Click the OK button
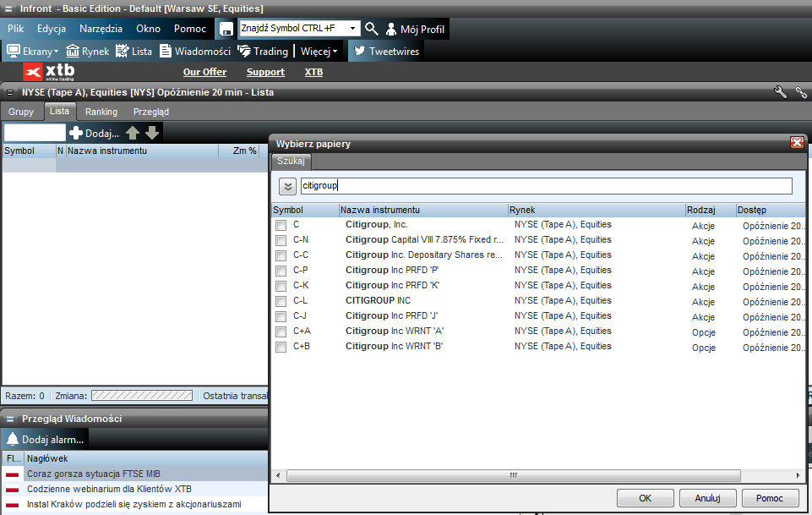The image size is (812, 515). [646, 498]
